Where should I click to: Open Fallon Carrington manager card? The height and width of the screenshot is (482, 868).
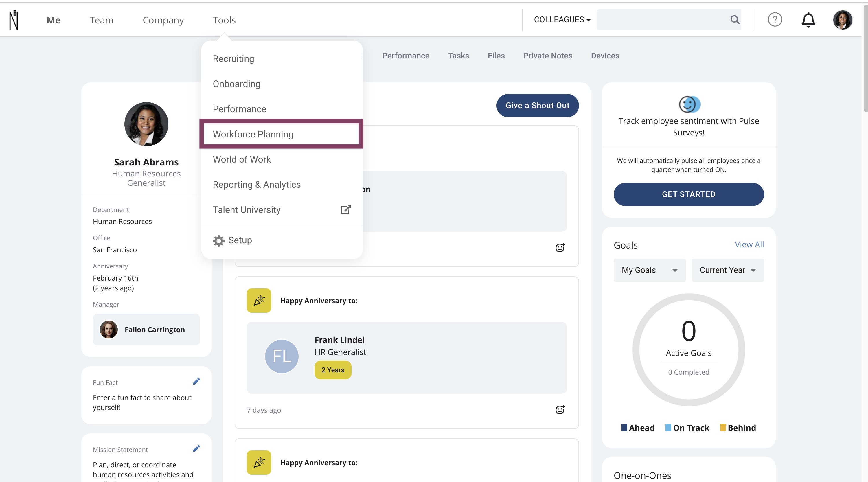coord(146,330)
